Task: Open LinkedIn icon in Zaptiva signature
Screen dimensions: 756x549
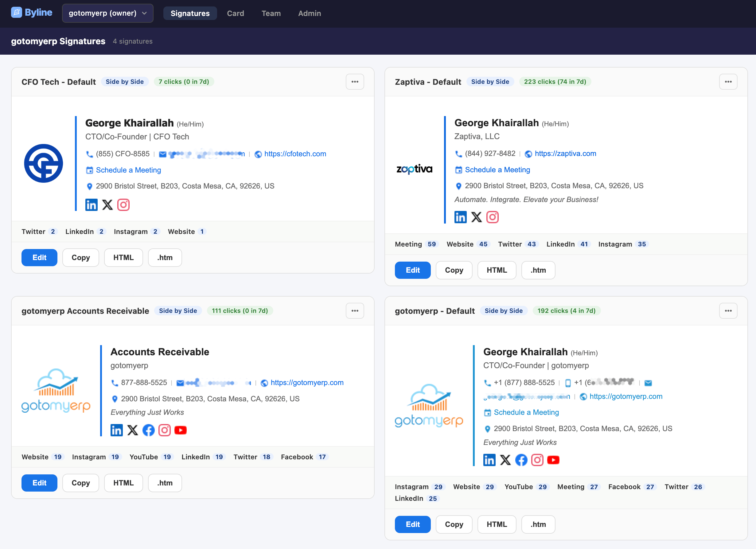Action: [460, 217]
